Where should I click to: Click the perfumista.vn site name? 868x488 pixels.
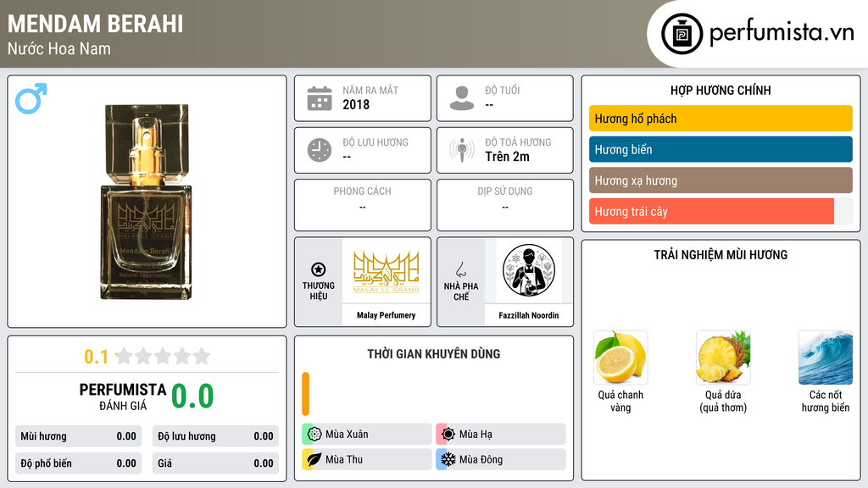782,33
